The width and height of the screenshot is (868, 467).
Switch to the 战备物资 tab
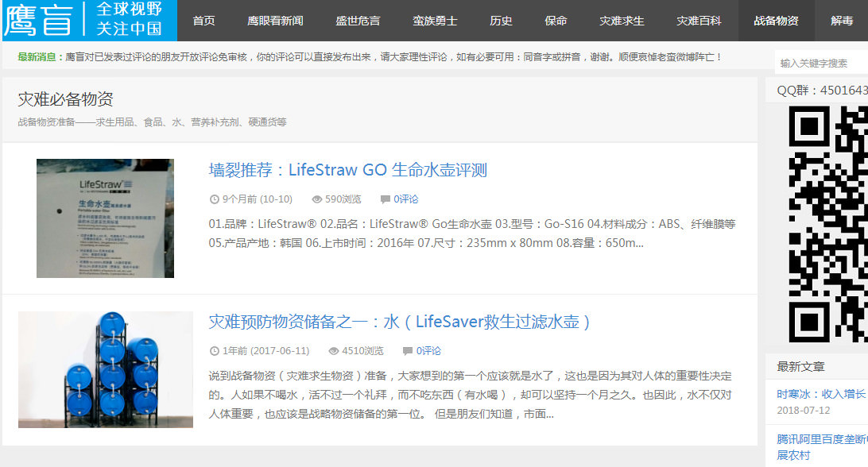(776, 21)
